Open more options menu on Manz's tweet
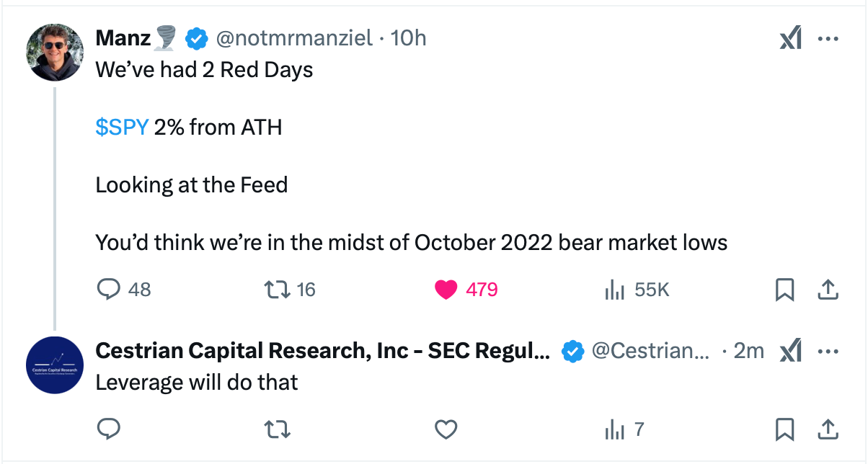 [x=828, y=39]
